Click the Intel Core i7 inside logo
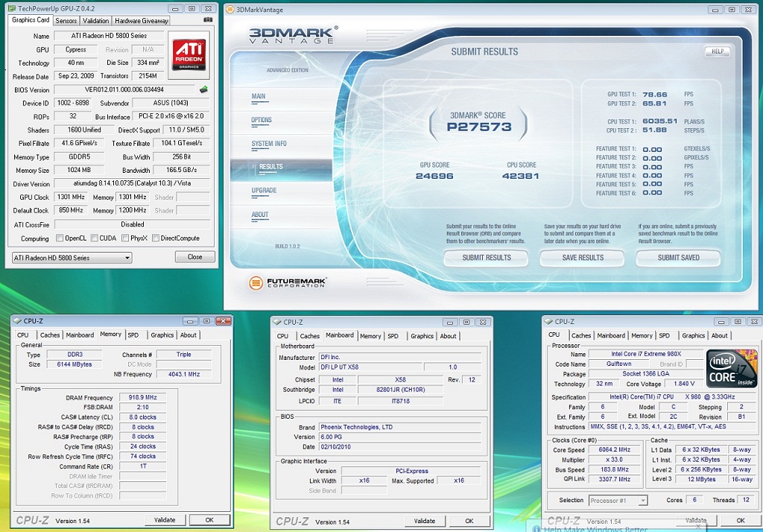Screen dimensions: 763x532 (x=731, y=368)
